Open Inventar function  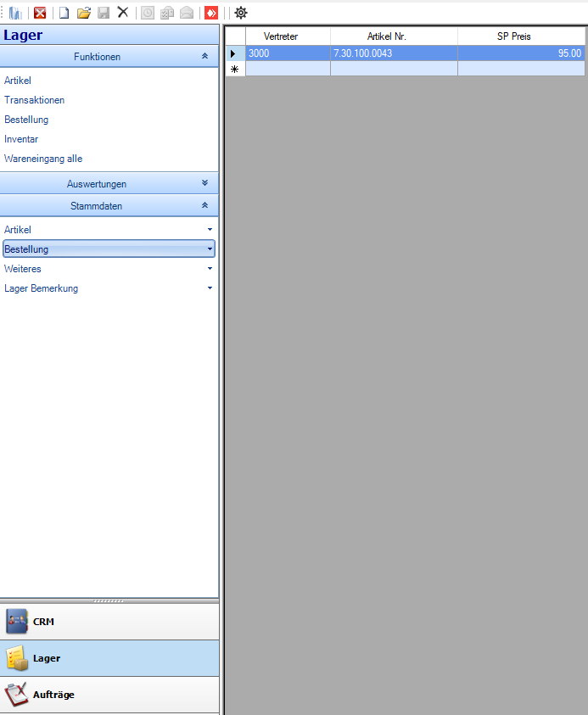click(x=21, y=139)
